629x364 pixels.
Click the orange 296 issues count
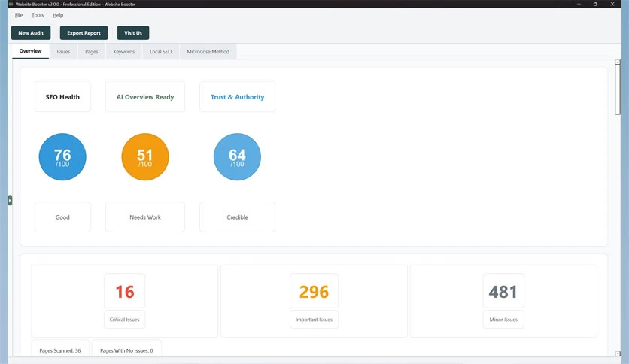(314, 292)
